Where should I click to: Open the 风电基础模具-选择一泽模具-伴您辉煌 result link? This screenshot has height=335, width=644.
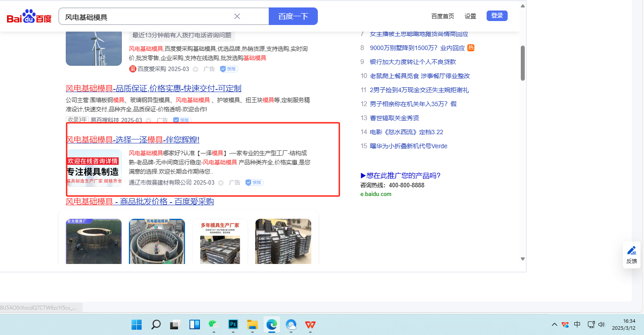click(x=132, y=140)
